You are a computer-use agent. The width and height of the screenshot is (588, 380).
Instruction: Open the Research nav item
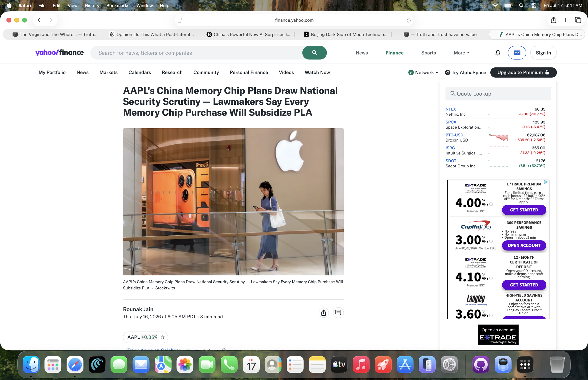(172, 72)
